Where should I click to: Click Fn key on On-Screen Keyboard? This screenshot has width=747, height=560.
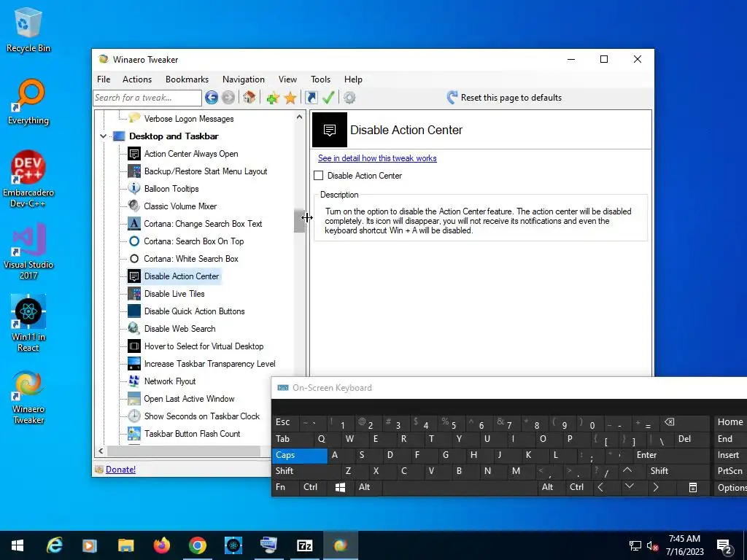coord(285,488)
